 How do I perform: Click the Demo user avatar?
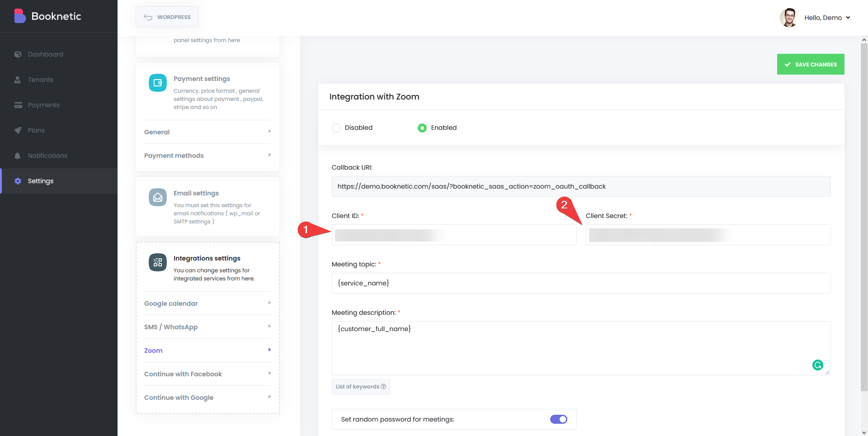(789, 18)
